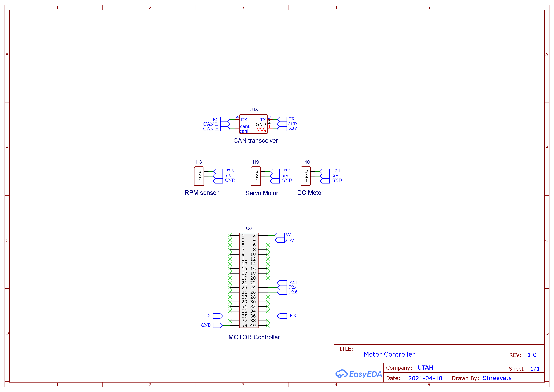Click the Drawn By value "Shreevats"
Screen dimensions: 554x392
coord(497,378)
